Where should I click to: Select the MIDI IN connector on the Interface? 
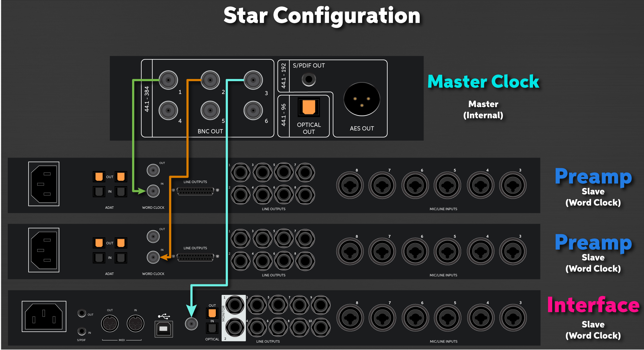pyautogui.click(x=135, y=323)
